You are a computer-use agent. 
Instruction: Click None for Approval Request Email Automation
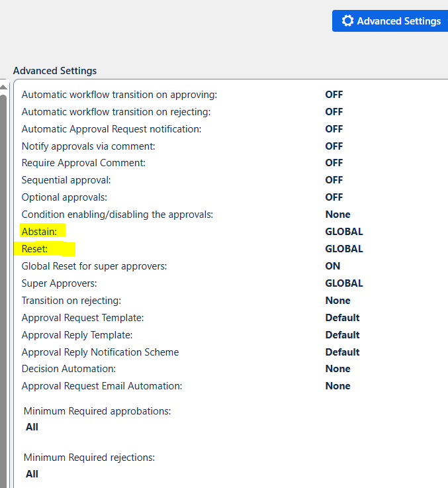pos(337,386)
